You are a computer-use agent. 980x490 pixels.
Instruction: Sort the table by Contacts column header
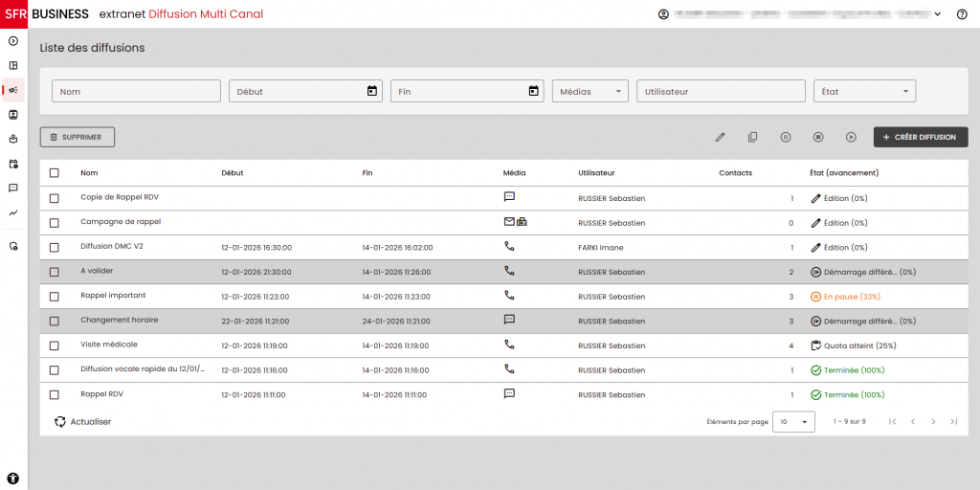[735, 173]
